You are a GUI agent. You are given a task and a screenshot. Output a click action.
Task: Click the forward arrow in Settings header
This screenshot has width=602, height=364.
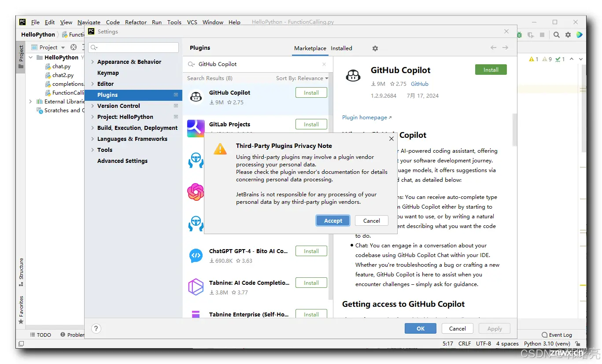tap(505, 48)
